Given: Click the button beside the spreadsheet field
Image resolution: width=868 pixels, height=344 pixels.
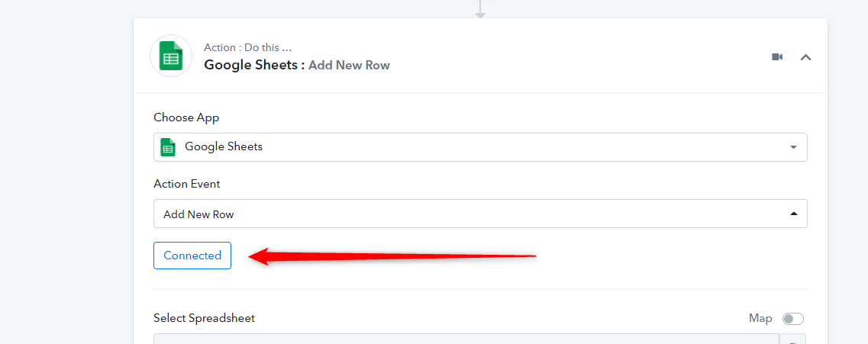Looking at the screenshot, I should click(x=793, y=339).
